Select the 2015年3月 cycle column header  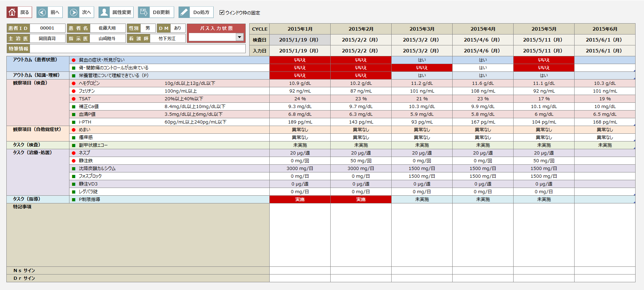tap(422, 29)
